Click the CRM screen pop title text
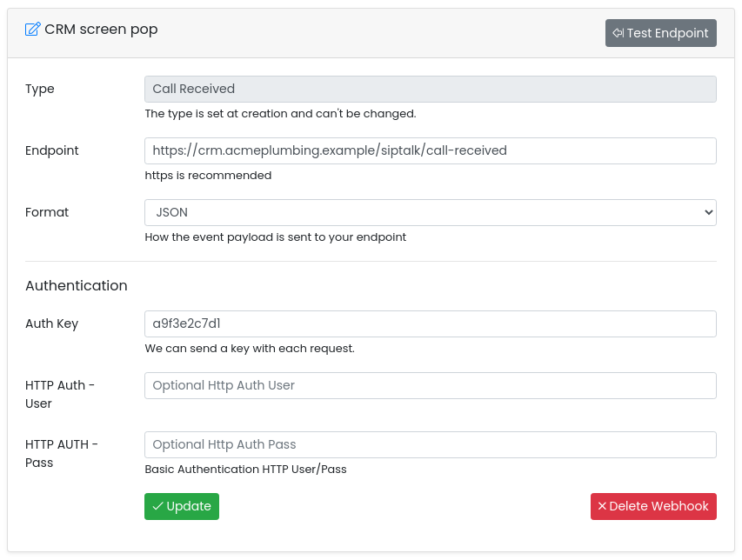The width and height of the screenshot is (742, 560). click(101, 30)
